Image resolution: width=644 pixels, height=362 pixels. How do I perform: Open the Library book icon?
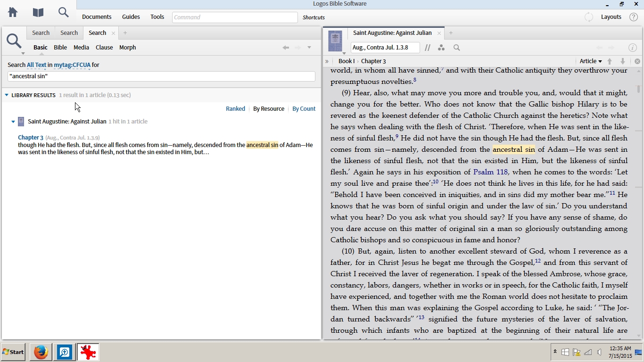click(38, 13)
